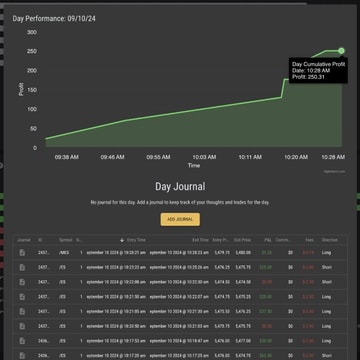Click exit time 10:28:23 am cell
The height and width of the screenshot is (360, 360).
[179, 253]
